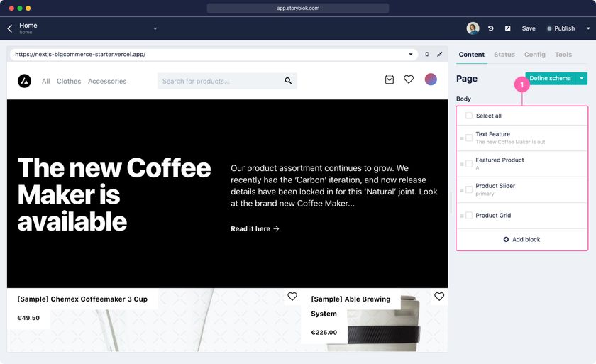Favorite the Able Brewing System with its heart
The image size is (596, 364).
[439, 297]
